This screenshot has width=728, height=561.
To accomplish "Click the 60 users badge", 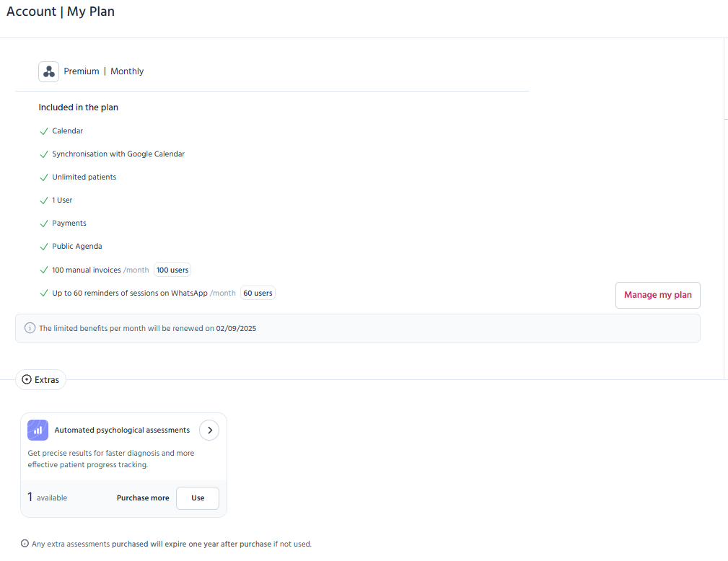I will tap(258, 293).
